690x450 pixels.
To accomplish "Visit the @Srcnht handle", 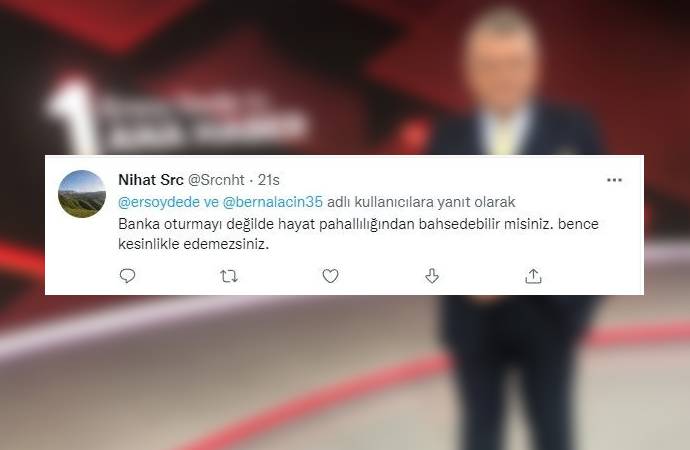I will [216, 180].
